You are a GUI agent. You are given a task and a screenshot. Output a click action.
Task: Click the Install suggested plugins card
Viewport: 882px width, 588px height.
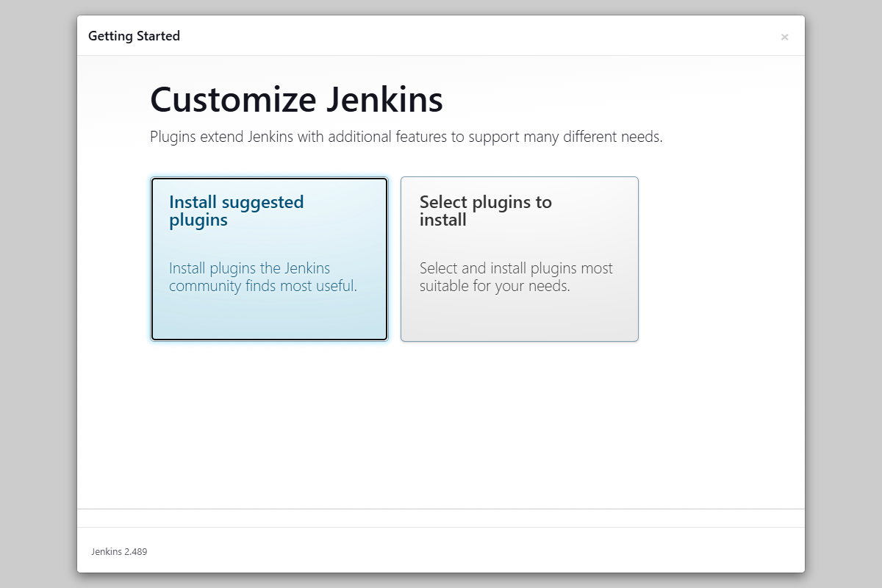pos(268,259)
